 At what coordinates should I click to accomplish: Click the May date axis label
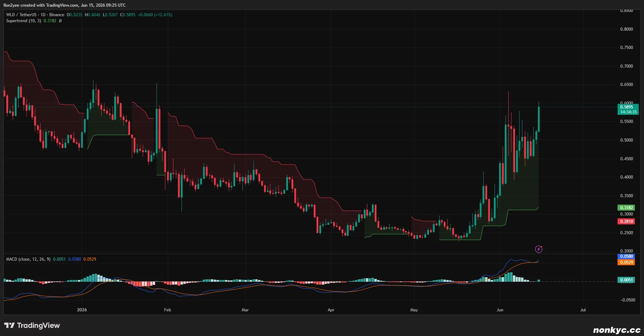[414, 310]
